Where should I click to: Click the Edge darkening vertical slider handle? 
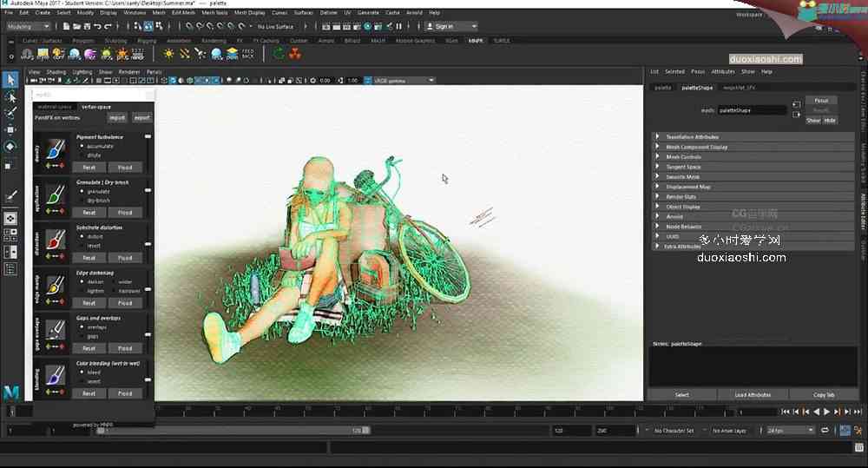tap(148, 289)
